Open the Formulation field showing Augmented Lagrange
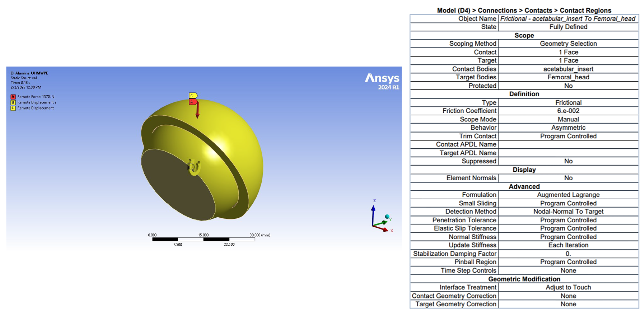This screenshot has height=315, width=644. point(568,195)
